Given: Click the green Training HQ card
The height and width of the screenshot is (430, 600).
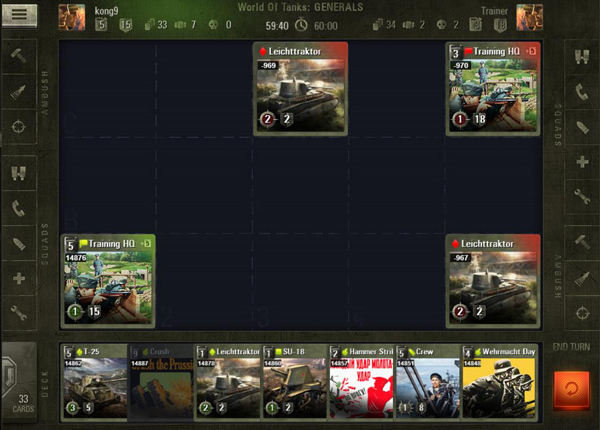Looking at the screenshot, I should (x=107, y=281).
